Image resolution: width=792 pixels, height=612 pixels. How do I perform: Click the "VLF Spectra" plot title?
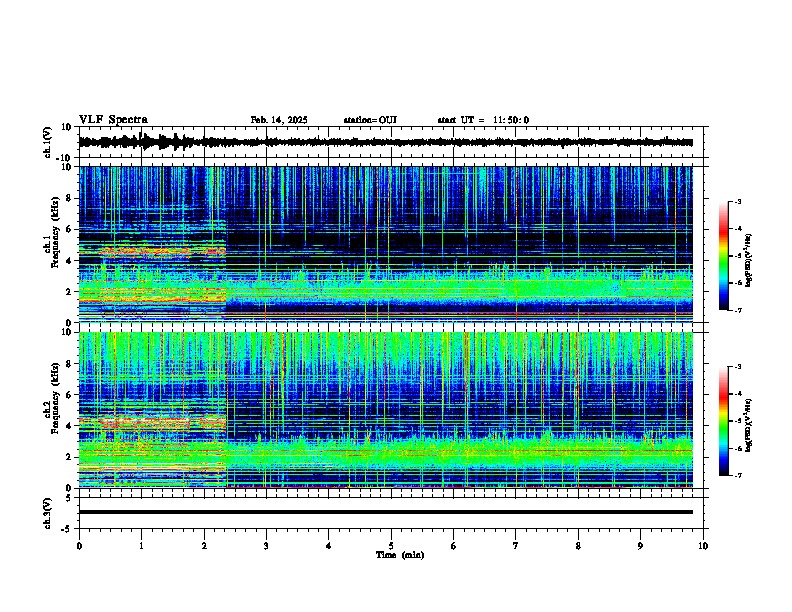113,120
